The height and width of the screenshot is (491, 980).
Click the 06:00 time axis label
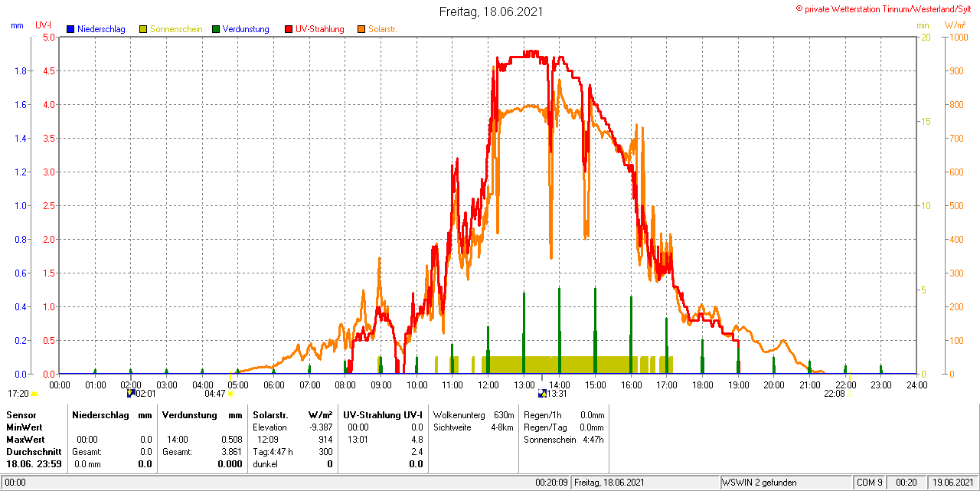click(x=274, y=385)
